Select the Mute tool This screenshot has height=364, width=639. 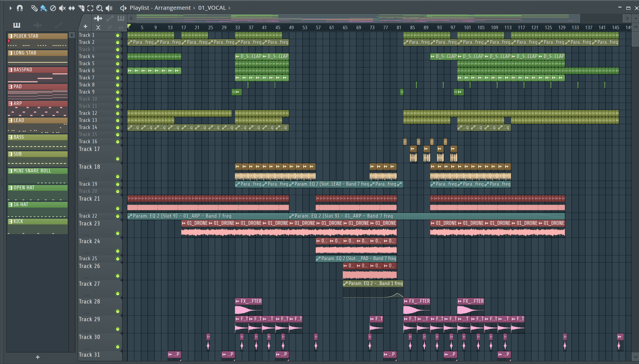coord(62,8)
